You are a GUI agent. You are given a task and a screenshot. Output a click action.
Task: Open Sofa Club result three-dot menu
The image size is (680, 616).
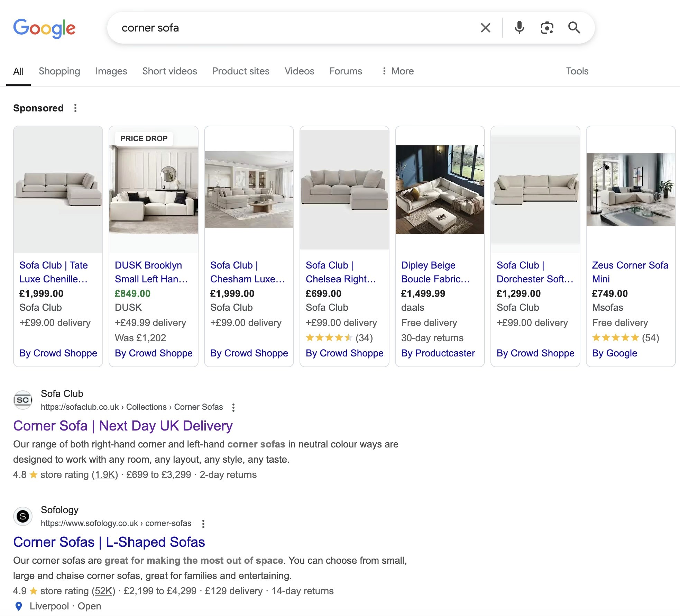pyautogui.click(x=233, y=407)
